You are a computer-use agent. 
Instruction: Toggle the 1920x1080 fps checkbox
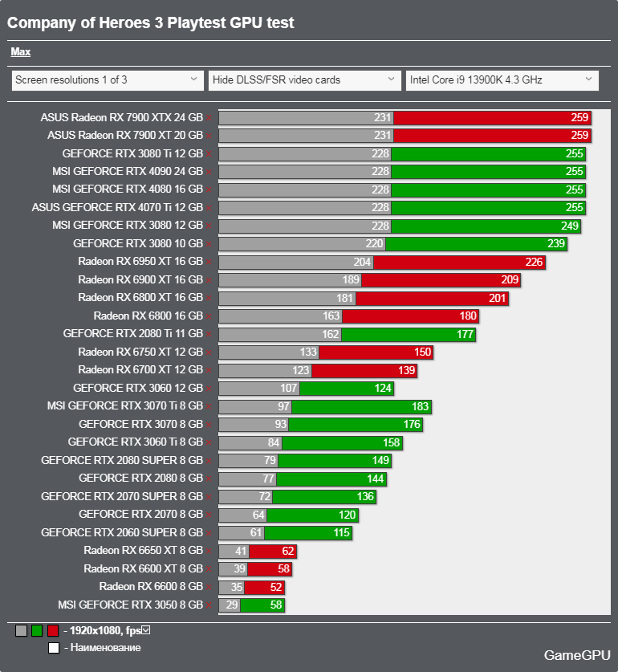tap(146, 630)
